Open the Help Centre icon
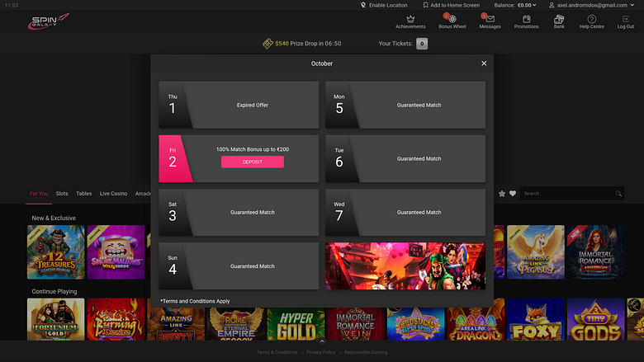The width and height of the screenshot is (644, 362). (x=591, y=19)
